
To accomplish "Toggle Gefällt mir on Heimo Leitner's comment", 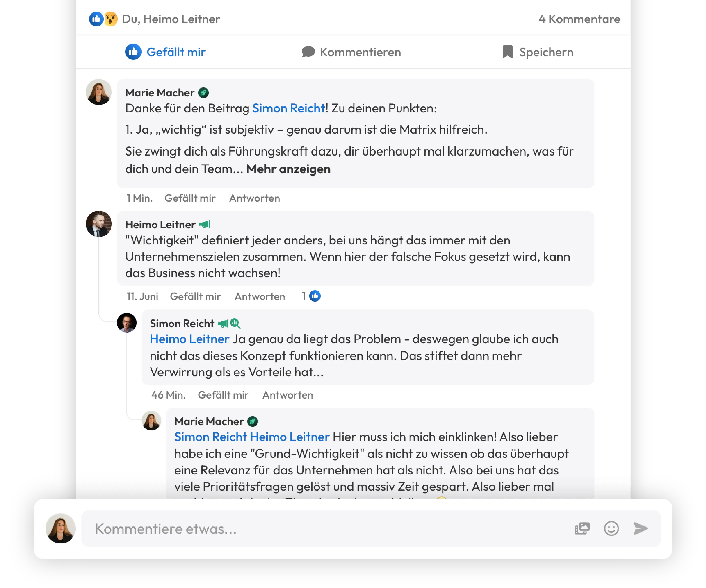I will pos(195,296).
